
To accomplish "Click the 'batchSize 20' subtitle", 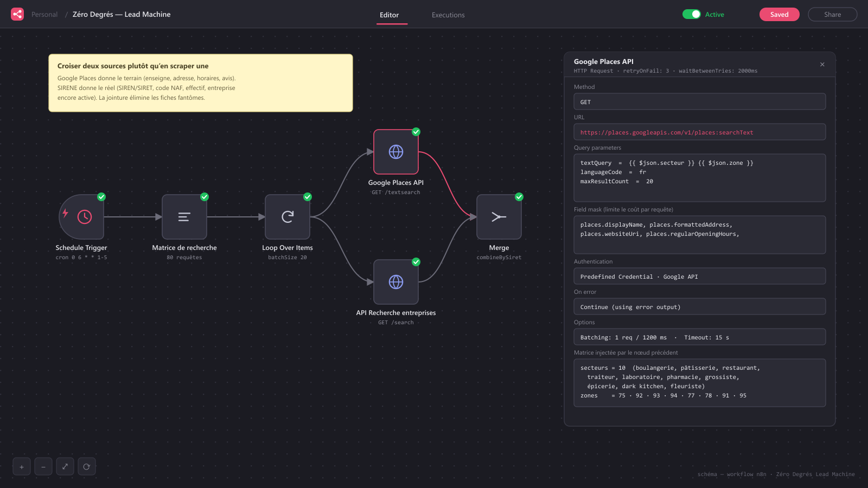I will tap(288, 258).
